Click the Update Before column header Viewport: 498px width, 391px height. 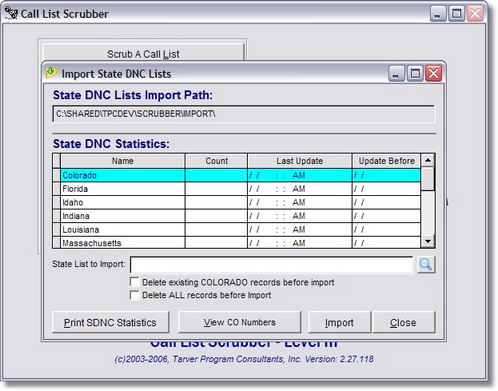click(387, 161)
